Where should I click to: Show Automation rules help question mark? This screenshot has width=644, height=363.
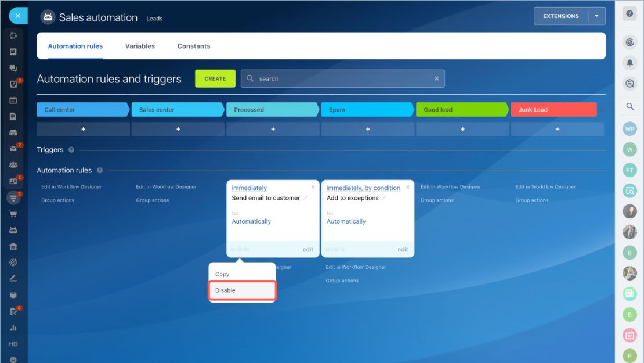click(x=99, y=170)
